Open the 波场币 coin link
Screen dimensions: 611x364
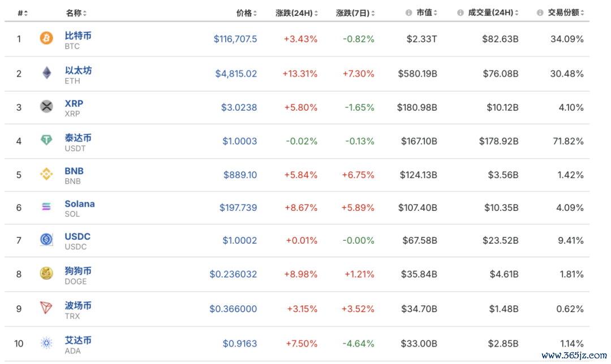[78, 306]
